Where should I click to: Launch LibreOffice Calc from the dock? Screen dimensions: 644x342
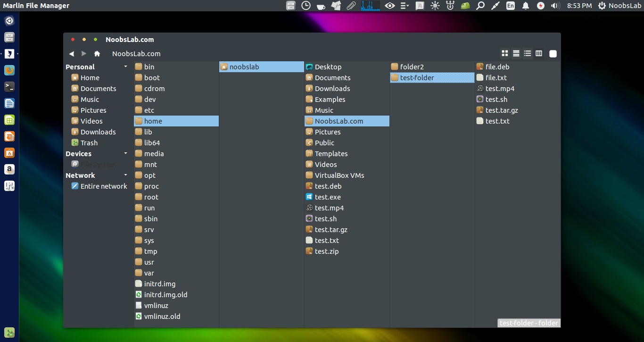click(x=9, y=120)
